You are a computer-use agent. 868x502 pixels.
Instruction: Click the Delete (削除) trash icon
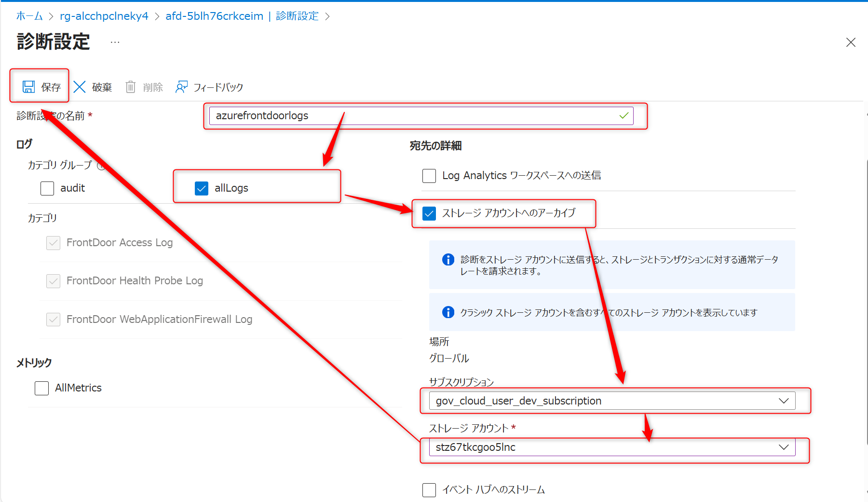coord(130,87)
